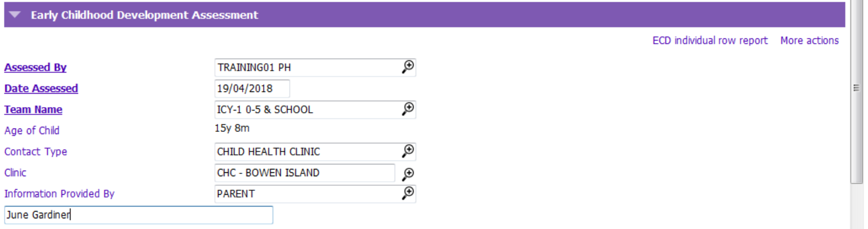Click the Date Assessed label link

[41, 89]
